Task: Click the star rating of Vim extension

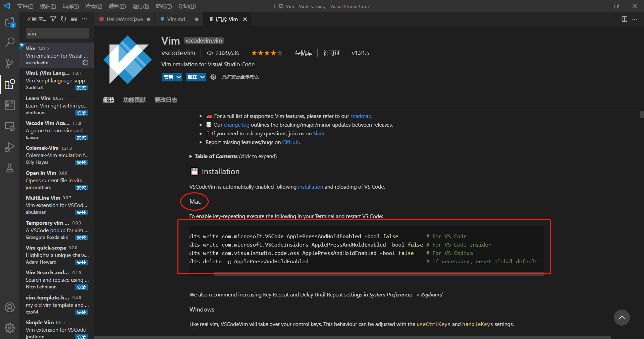Action: pos(267,53)
